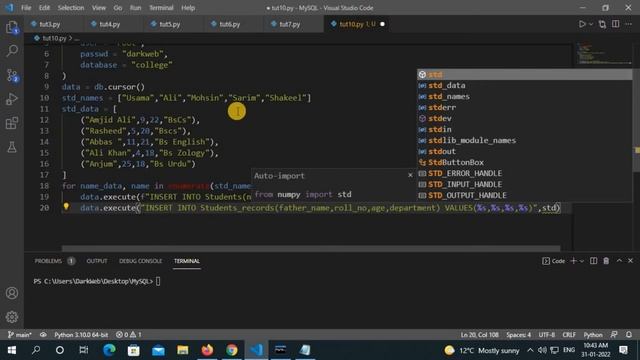640x360 pixels.
Task: Open the Help menu
Action: tap(188, 8)
